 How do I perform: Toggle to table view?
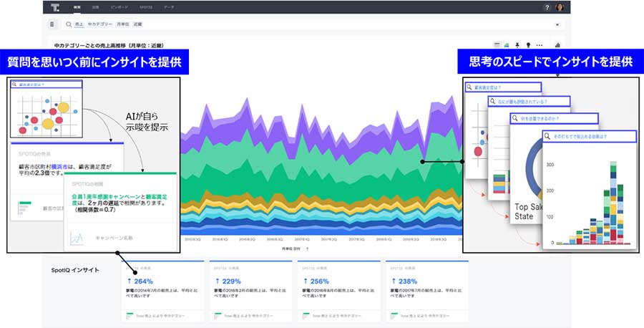[x=497, y=45]
